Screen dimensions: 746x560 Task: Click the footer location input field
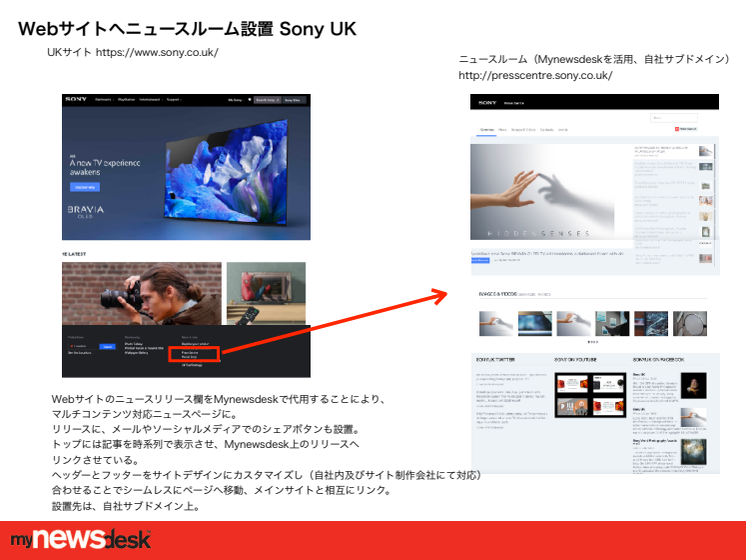point(84,346)
